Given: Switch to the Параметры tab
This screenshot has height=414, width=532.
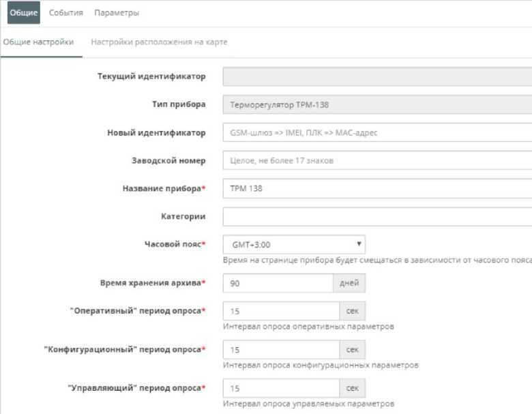Looking at the screenshot, I should coord(117,13).
